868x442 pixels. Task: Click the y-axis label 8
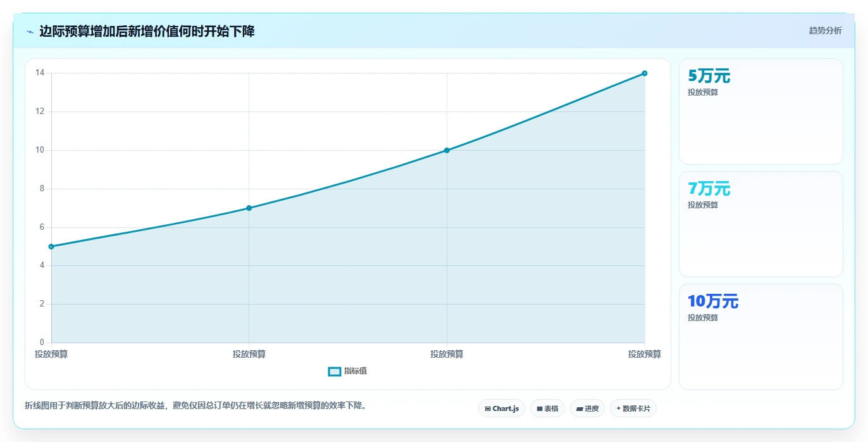coord(42,189)
